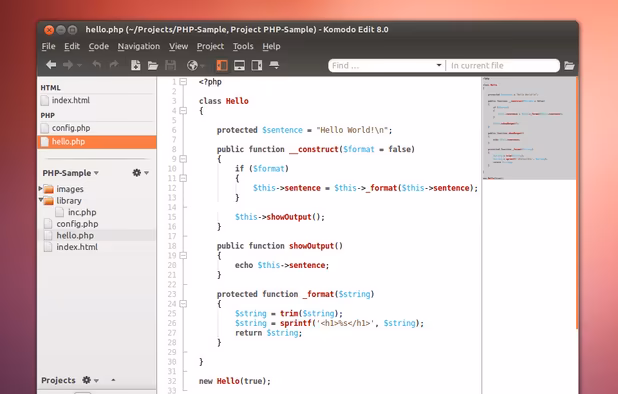Collapse code fold at line 1

(183, 82)
